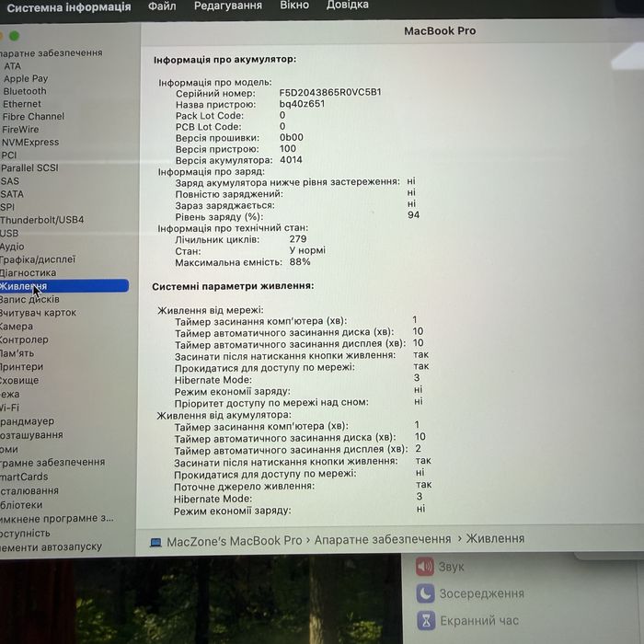This screenshot has width=644, height=644.
Task: Select Fibre Channel in the sidebar
Action: point(33,117)
